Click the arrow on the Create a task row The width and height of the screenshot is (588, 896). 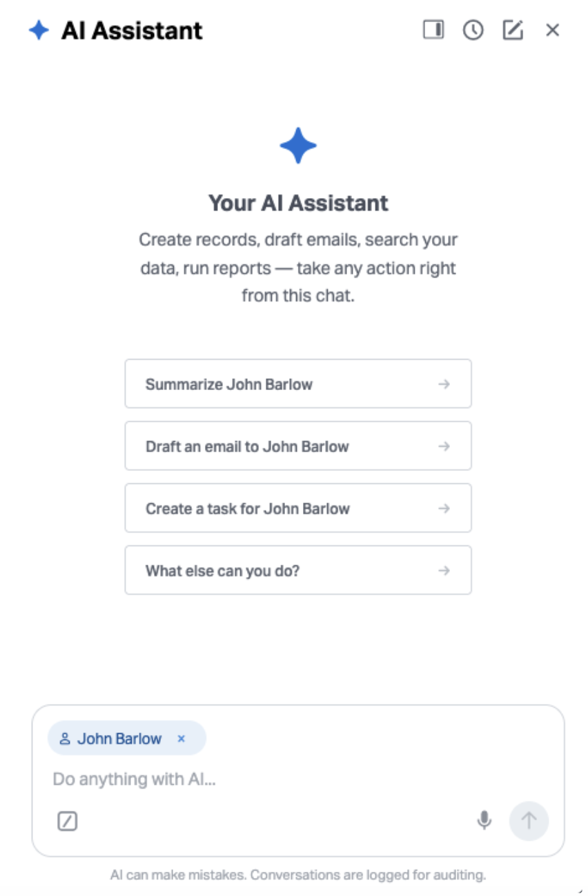(444, 508)
